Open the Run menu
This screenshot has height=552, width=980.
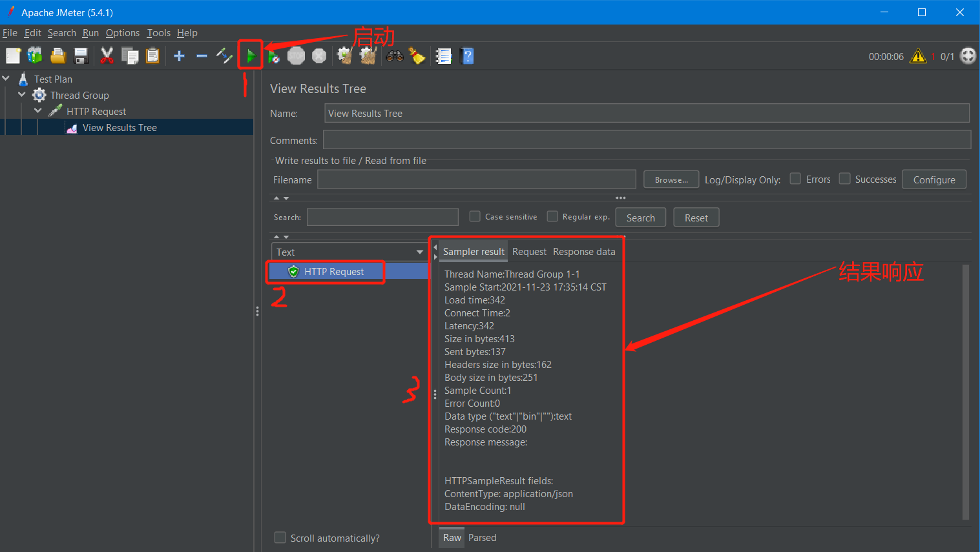coord(90,33)
